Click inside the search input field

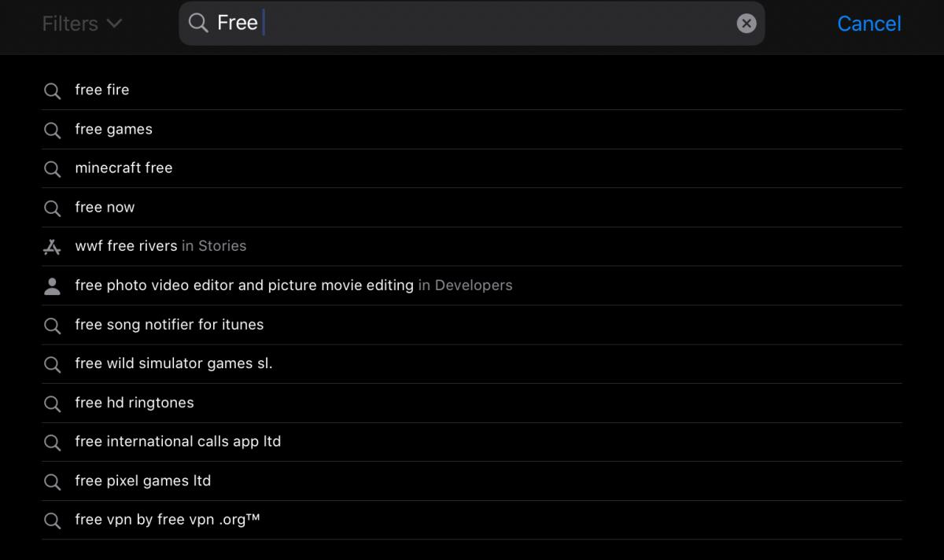(x=488, y=24)
